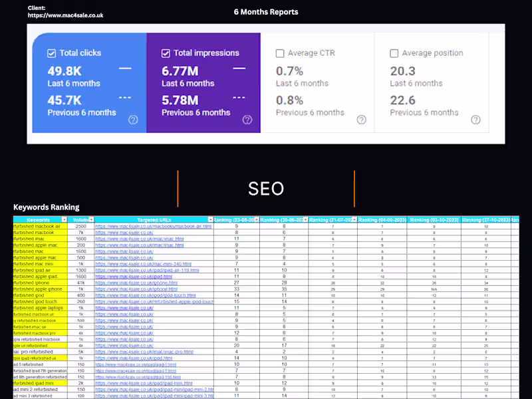Open the Keywords column filter dropdown
Screen dimensions: 532x399
[x=64, y=220]
